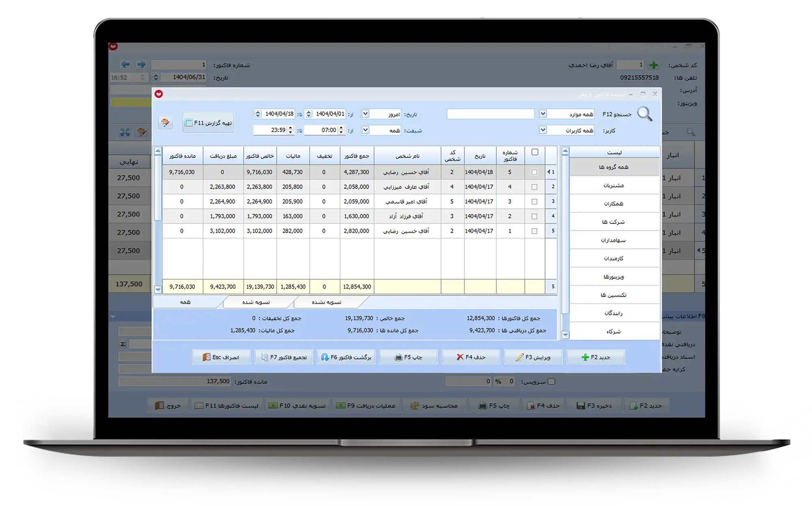Switch to the unsettled invoices tab
Image resolution: width=812 pixels, height=506 pixels.
[326, 302]
